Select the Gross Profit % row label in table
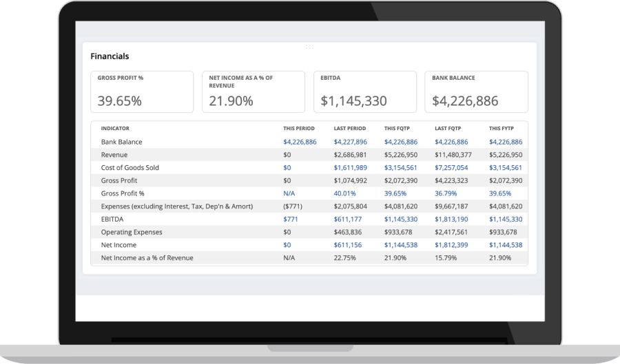The width and height of the screenshot is (620, 364). 123,193
